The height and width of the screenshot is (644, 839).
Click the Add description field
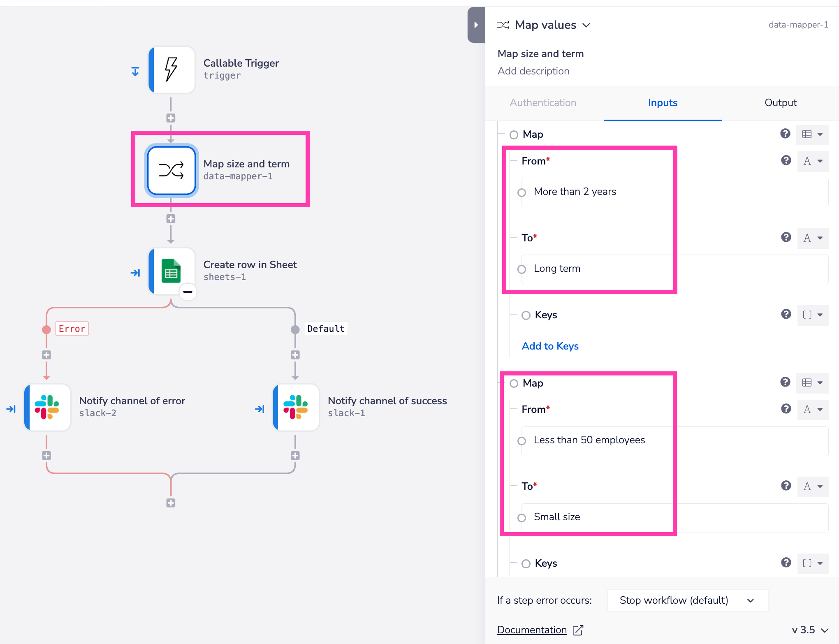pos(533,71)
